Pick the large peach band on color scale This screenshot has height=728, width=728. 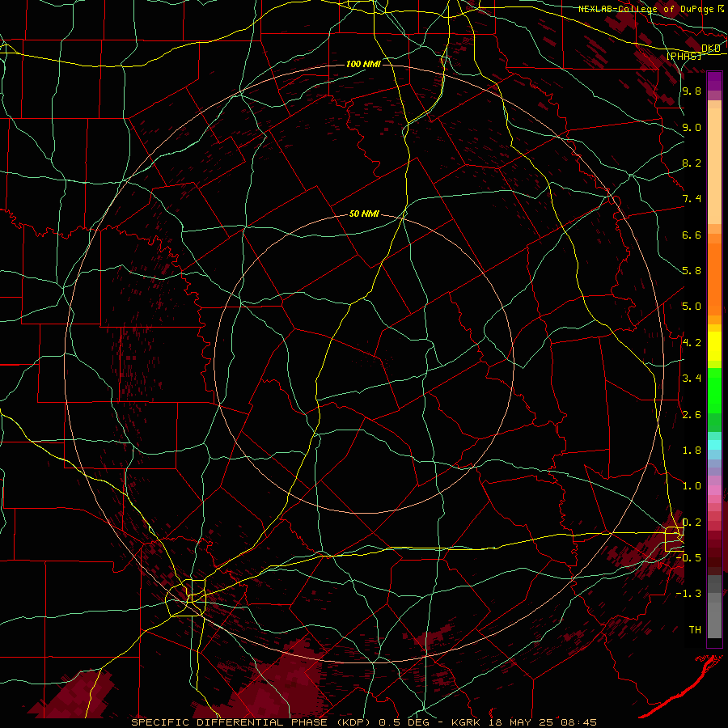[714, 166]
